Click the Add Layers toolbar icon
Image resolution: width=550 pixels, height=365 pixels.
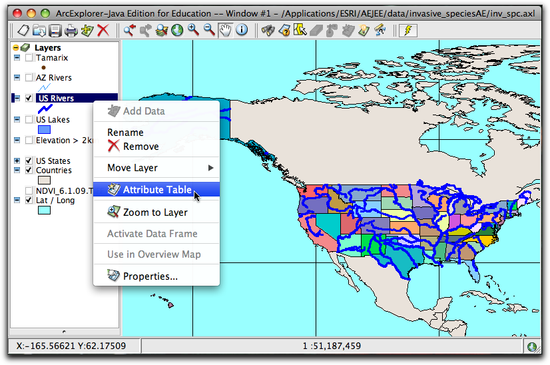pos(87,30)
